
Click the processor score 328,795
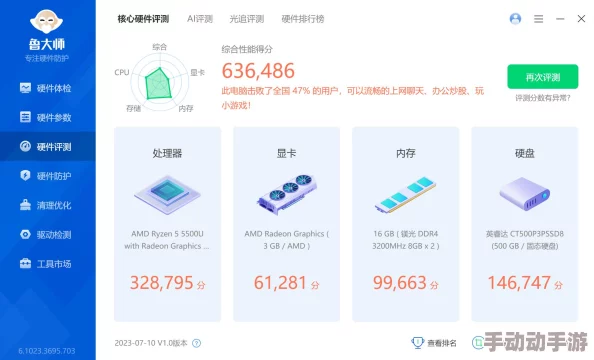(x=162, y=283)
